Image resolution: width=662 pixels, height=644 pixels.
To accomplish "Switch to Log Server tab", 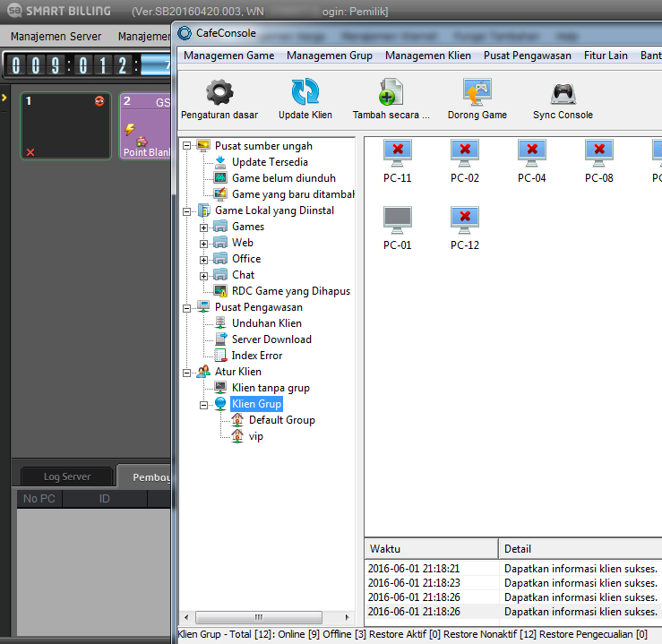I will (x=67, y=477).
